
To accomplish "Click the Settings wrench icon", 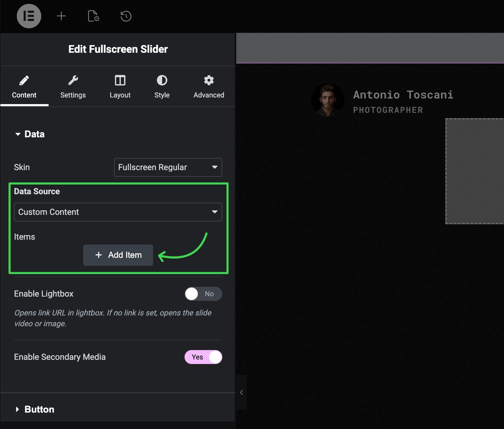I will pos(73,81).
